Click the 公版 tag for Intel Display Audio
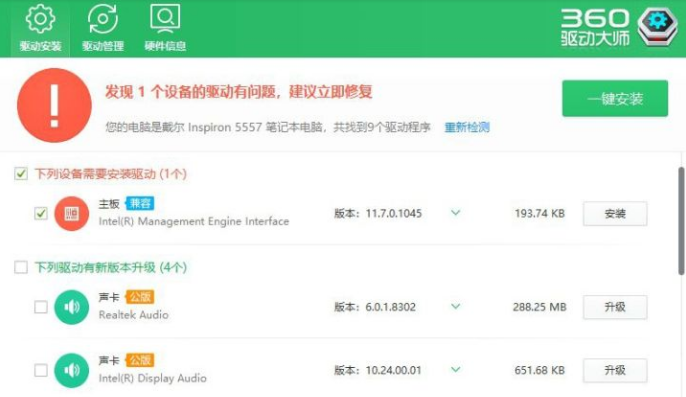This screenshot has height=397, width=686. 140,360
